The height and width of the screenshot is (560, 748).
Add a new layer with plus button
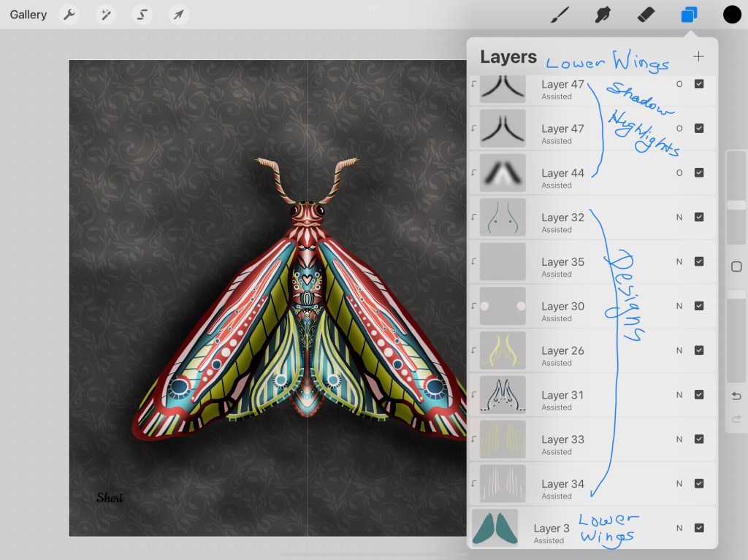coord(698,56)
